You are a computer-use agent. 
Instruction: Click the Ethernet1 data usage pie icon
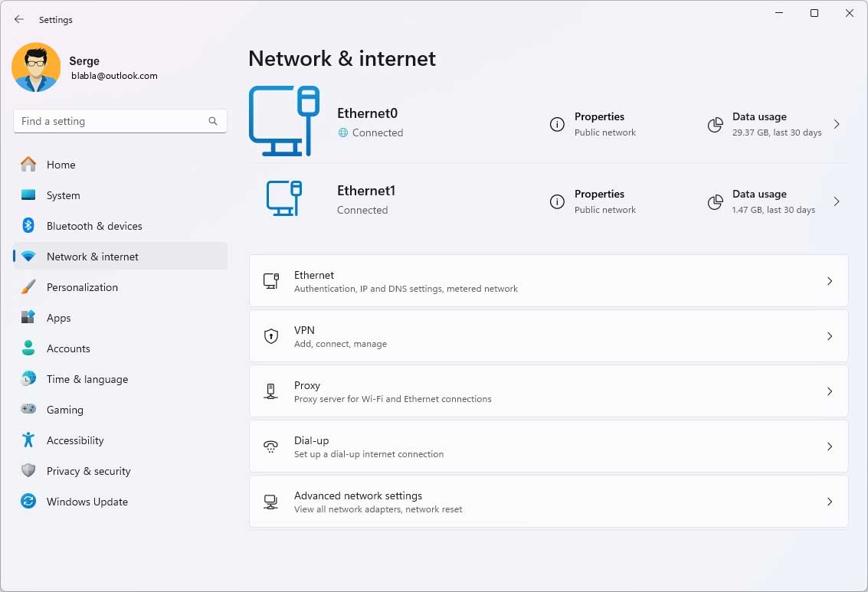[x=715, y=202]
